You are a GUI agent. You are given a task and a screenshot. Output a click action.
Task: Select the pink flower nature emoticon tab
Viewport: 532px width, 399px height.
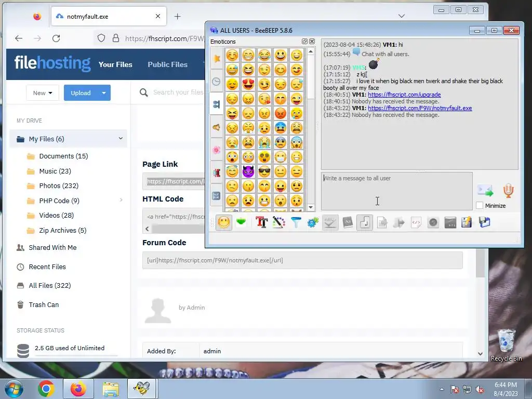point(217,150)
